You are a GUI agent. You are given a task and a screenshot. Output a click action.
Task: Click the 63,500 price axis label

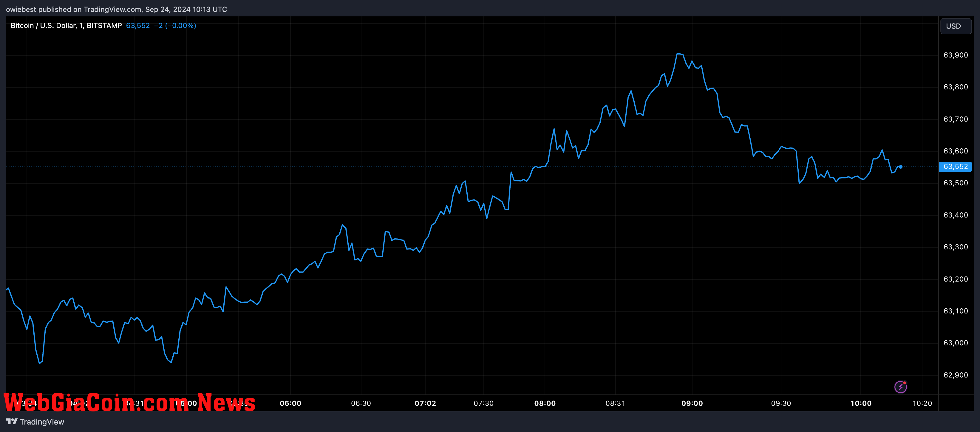click(956, 183)
